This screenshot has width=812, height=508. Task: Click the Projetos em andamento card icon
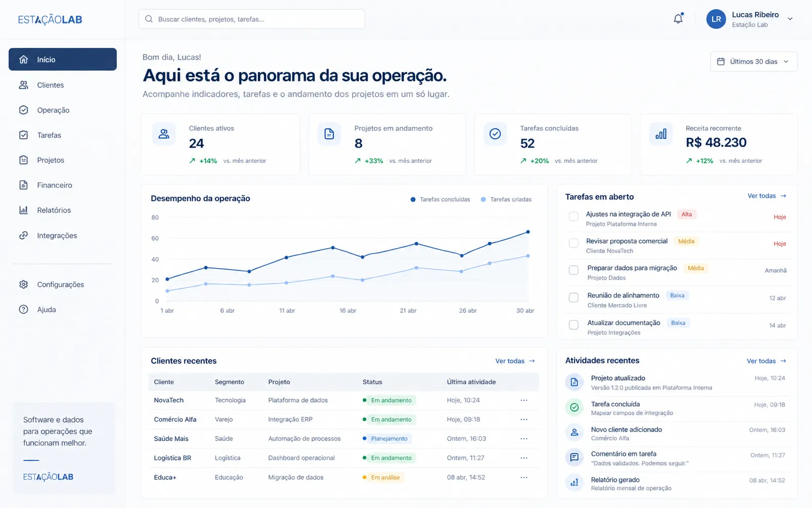[x=329, y=134]
